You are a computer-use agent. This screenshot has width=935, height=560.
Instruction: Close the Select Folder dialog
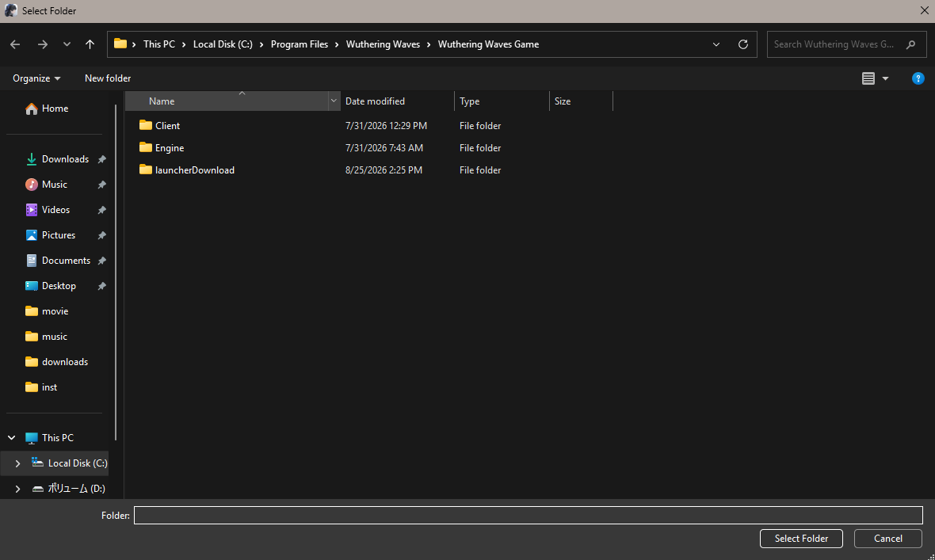(924, 11)
